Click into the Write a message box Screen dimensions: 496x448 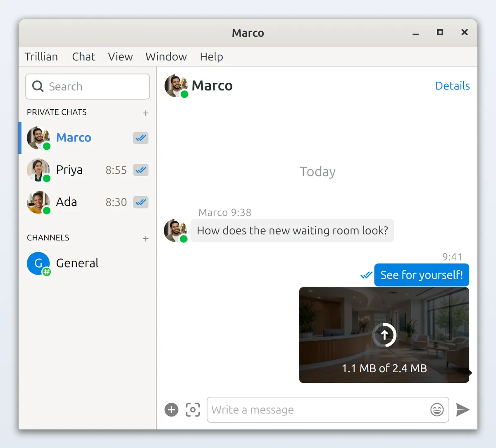pos(328,410)
